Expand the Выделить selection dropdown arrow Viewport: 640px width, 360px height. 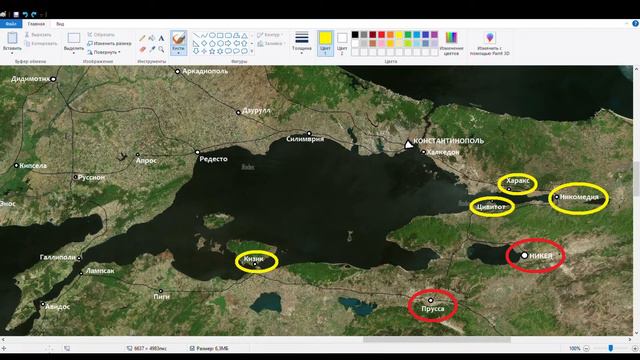tap(73, 53)
